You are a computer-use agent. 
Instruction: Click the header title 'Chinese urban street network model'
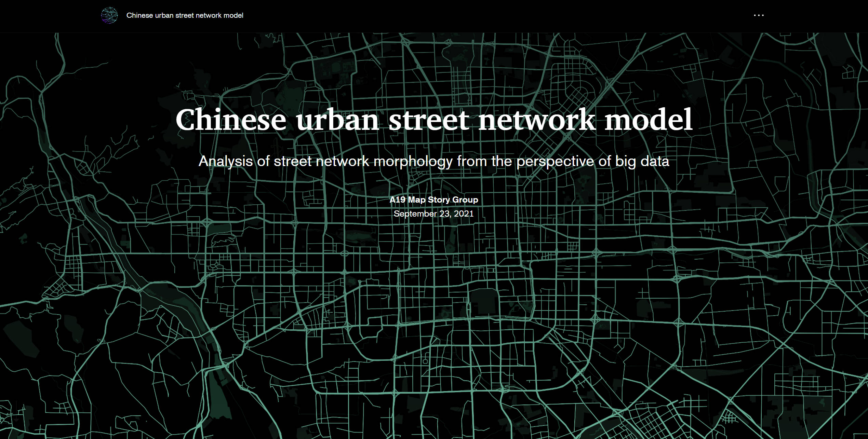click(185, 15)
